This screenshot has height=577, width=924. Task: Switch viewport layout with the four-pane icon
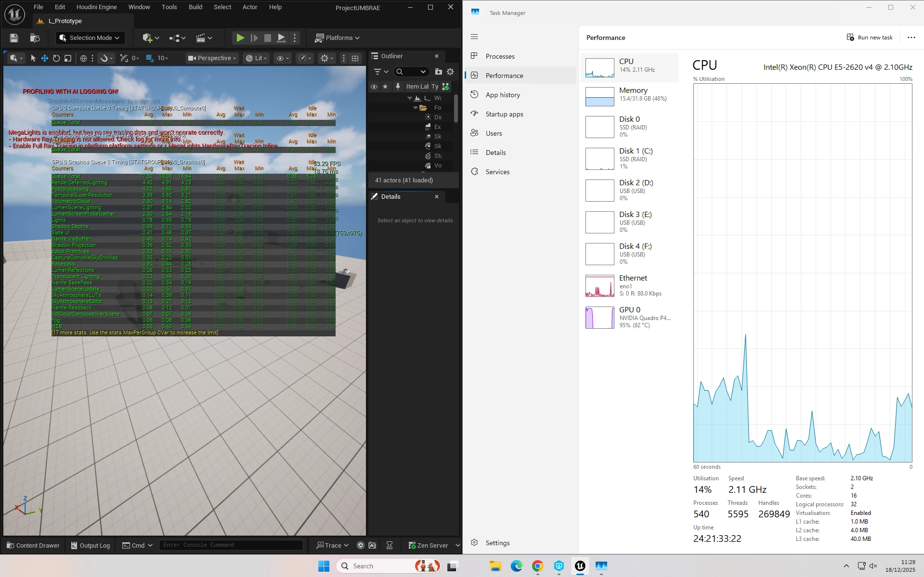point(355,58)
